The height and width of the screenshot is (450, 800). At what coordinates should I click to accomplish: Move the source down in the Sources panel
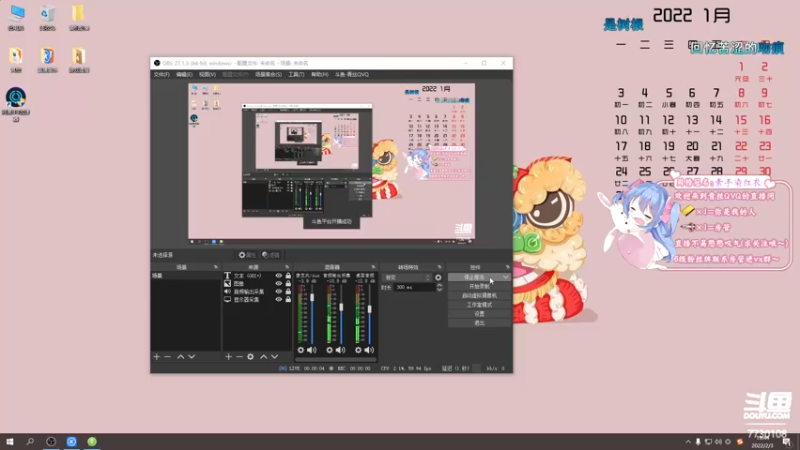tap(274, 357)
